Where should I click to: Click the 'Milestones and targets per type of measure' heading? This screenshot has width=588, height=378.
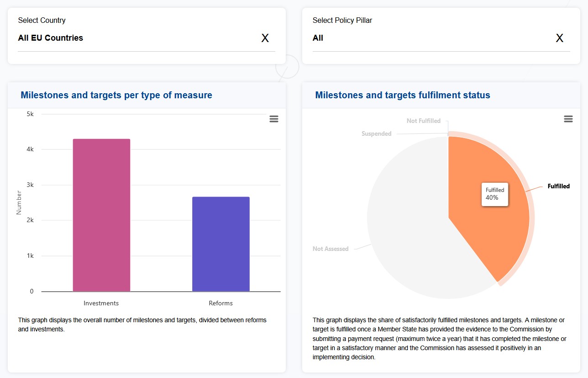(x=116, y=96)
